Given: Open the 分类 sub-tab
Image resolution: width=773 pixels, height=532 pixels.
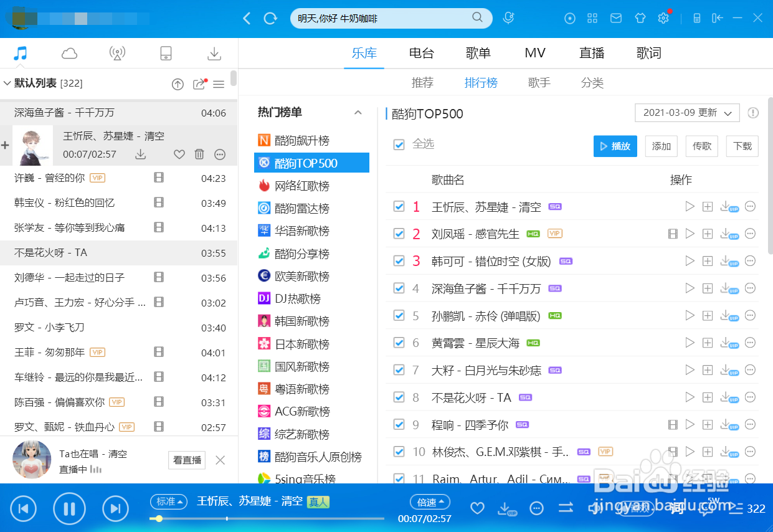Looking at the screenshot, I should [x=592, y=83].
